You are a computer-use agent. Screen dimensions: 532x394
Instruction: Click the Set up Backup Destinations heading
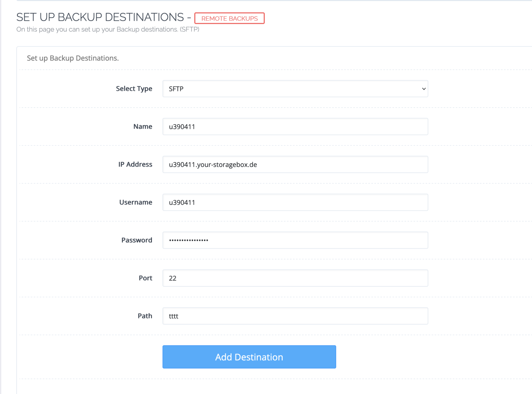[73, 58]
